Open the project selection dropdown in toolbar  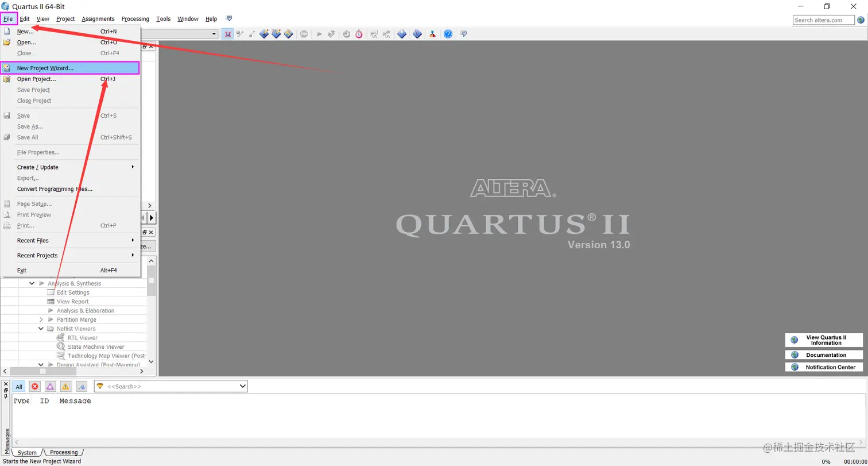[x=214, y=34]
